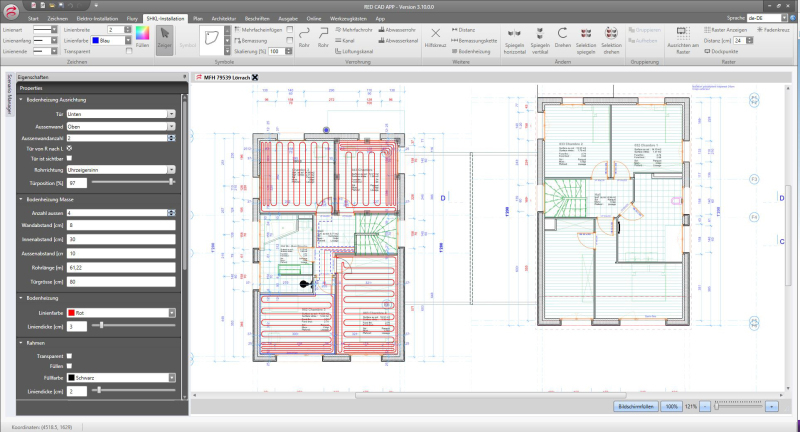Choose the Kanal tool
Image resolution: width=800 pixels, height=432 pixels.
point(345,41)
